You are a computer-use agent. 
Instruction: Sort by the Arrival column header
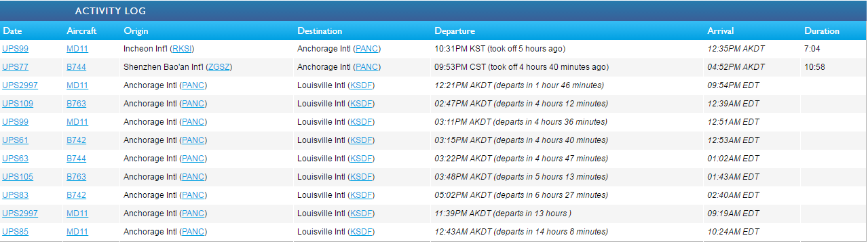coord(721,31)
